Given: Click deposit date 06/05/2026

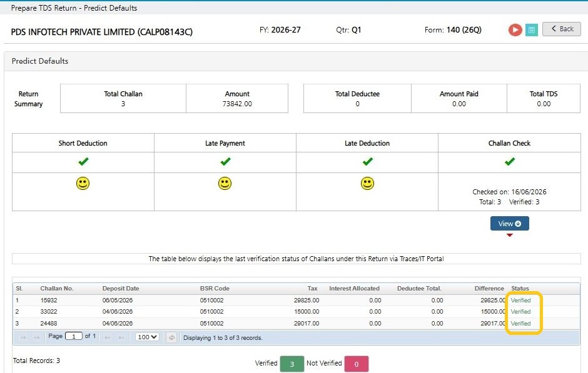Looking at the screenshot, I should [118, 301].
